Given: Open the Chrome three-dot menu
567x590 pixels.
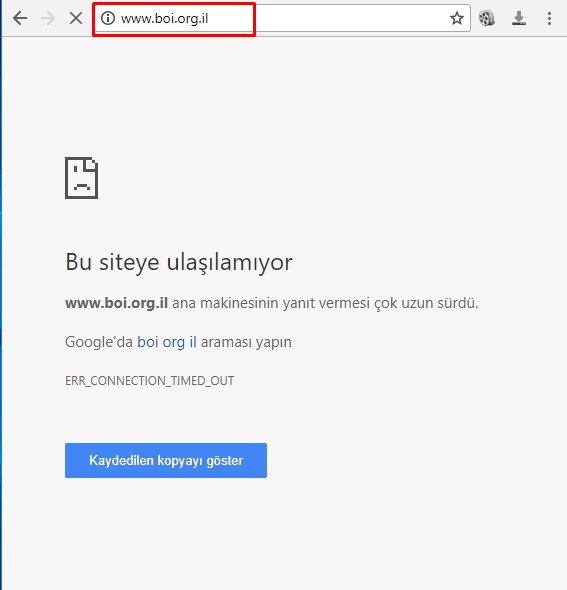Looking at the screenshot, I should (x=549, y=18).
